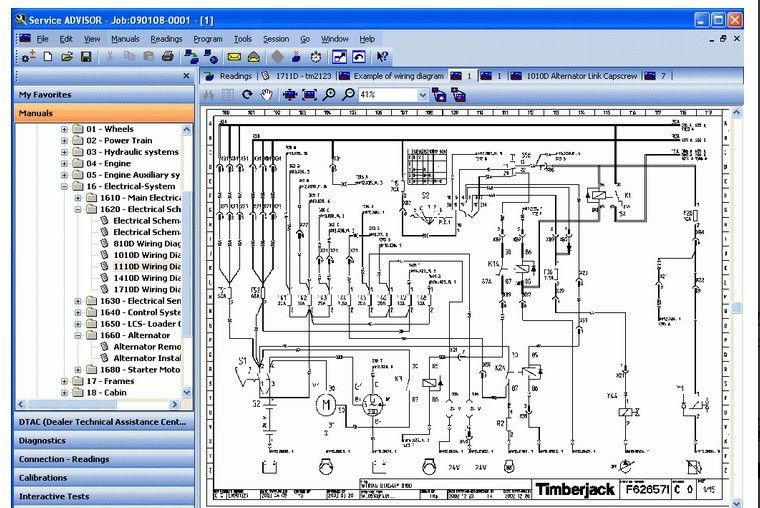This screenshot has height=508, width=760.
Task: Open the Manuals panel header
Action: click(x=104, y=113)
